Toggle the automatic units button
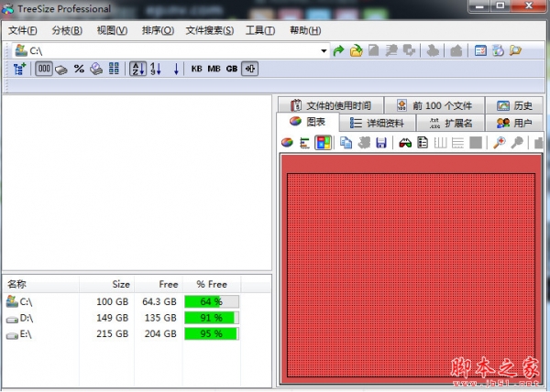Image resolution: width=550 pixels, height=392 pixels. [249, 69]
